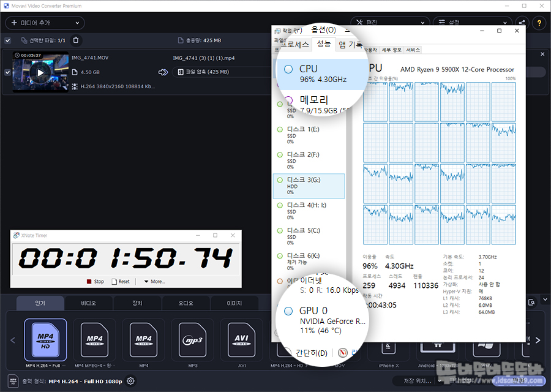551x392 pixels.
Task: Choose the MP3 preset icon
Action: [193, 339]
